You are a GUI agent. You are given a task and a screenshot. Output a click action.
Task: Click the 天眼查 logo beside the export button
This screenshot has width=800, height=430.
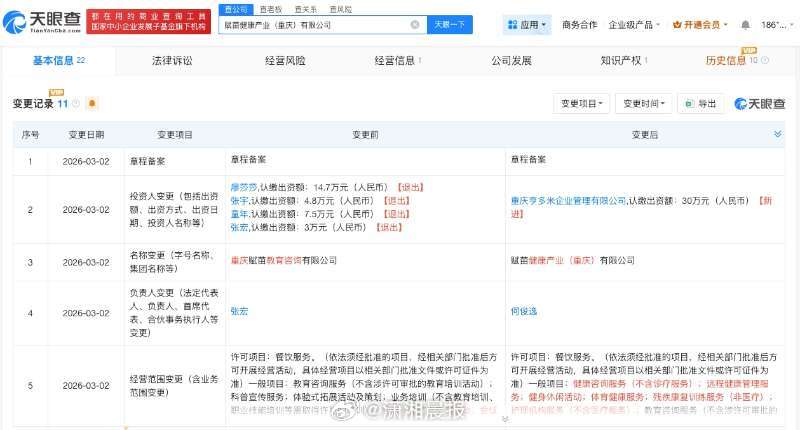coord(759,104)
